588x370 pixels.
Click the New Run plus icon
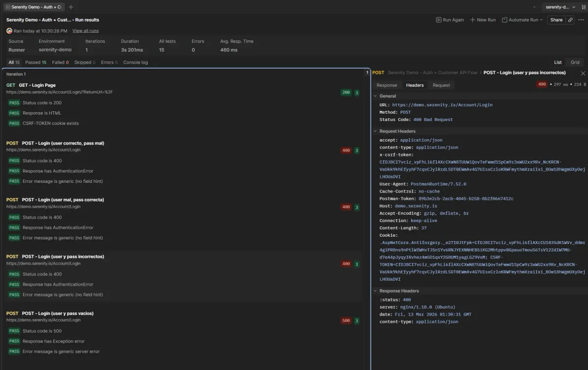coord(473,20)
